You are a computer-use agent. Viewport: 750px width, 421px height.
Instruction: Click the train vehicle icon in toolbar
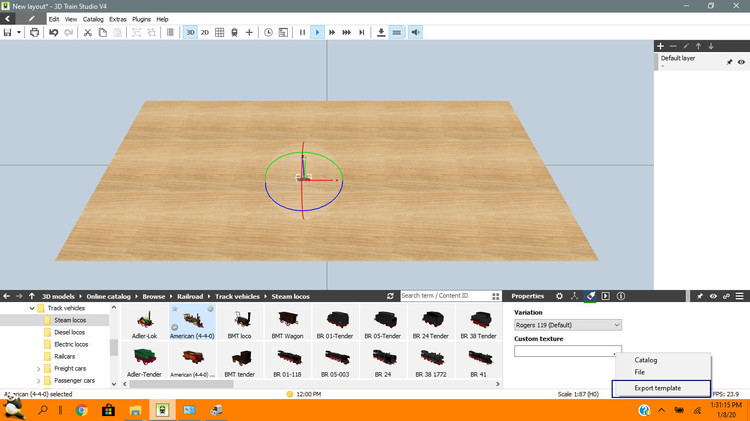pos(234,33)
